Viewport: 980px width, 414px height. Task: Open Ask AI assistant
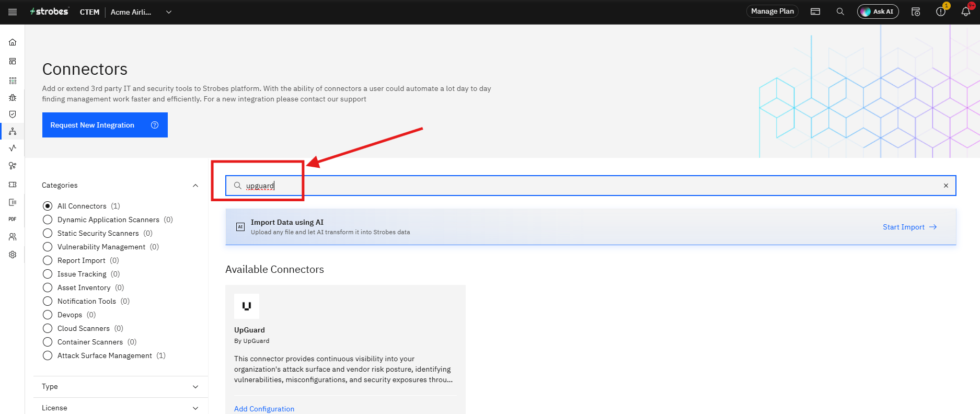click(x=878, y=11)
